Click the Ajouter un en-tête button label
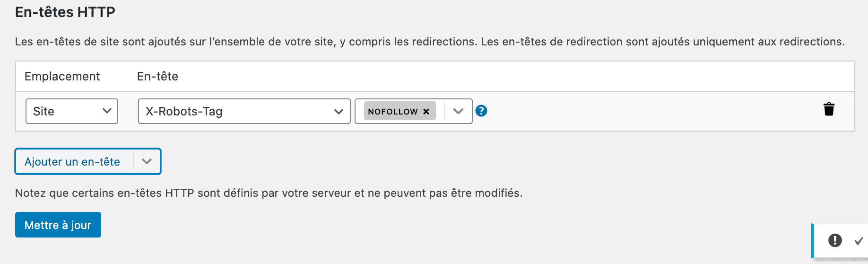 72,162
